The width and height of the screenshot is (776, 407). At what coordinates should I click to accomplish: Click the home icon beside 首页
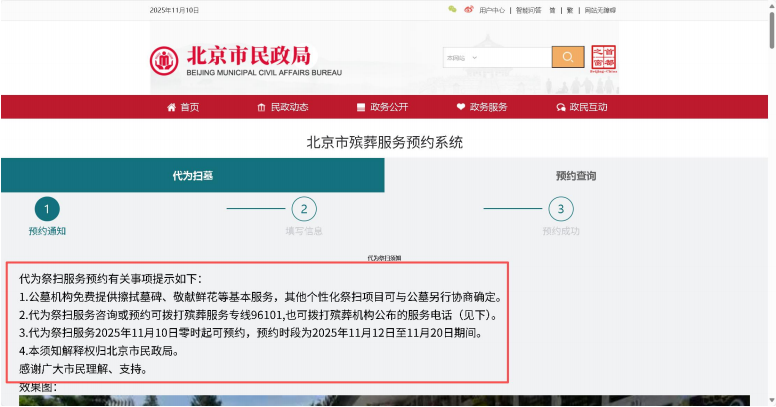tap(171, 107)
